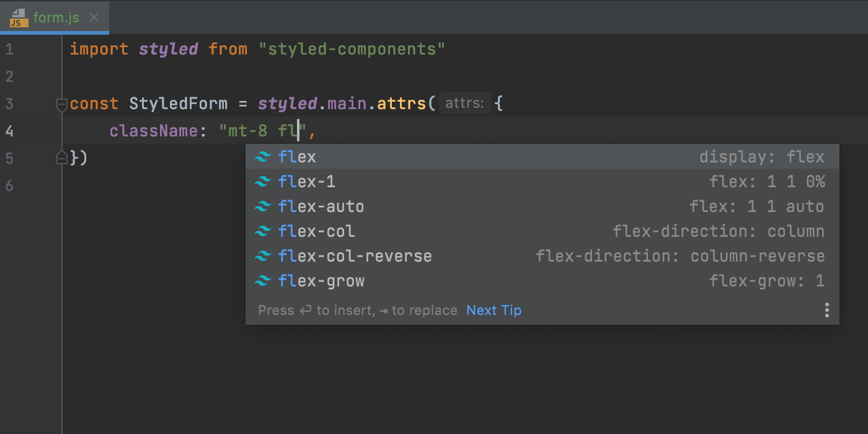Image resolution: width=868 pixels, height=434 pixels.
Task: Choose flex-col from the completion list
Action: (316, 231)
